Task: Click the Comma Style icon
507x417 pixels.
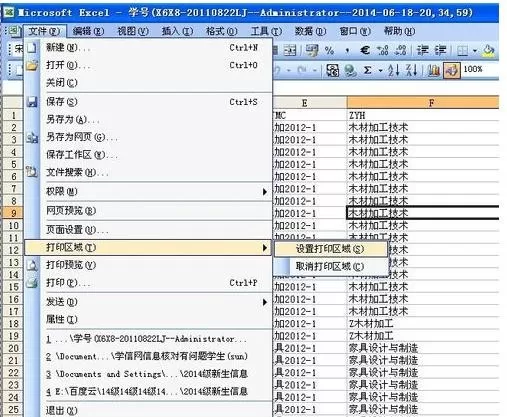Action: (x=348, y=50)
